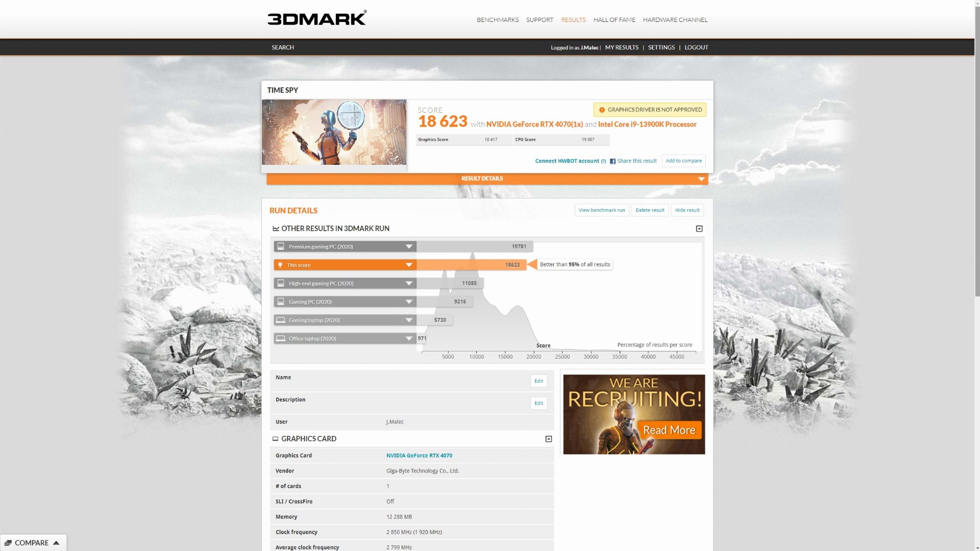Click the Result Details arrow icon
980x551 pixels.
point(701,179)
